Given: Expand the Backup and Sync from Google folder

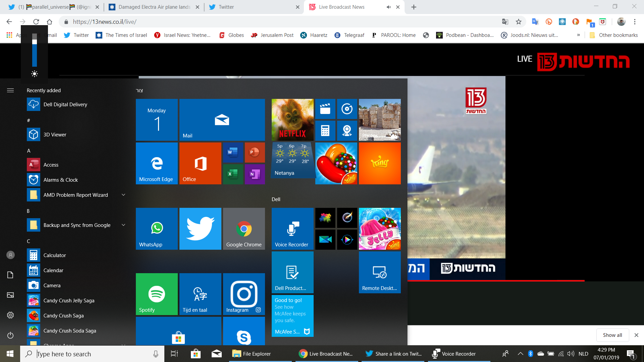Looking at the screenshot, I should coord(123,225).
